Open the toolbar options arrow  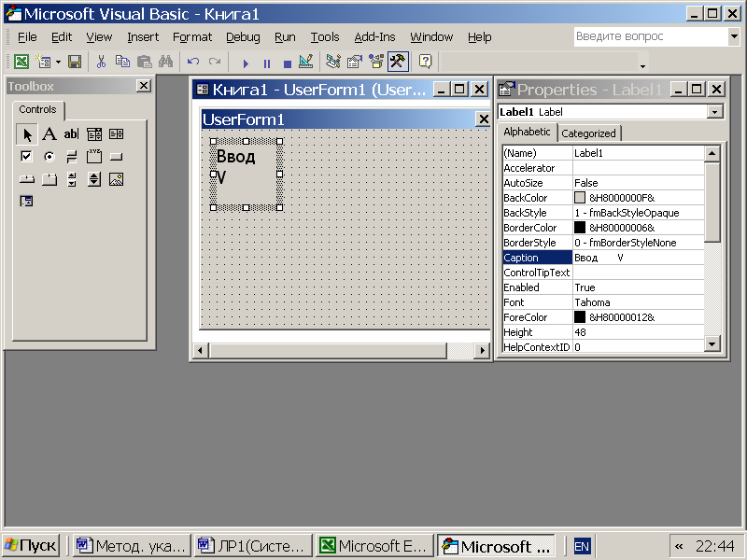click(642, 65)
